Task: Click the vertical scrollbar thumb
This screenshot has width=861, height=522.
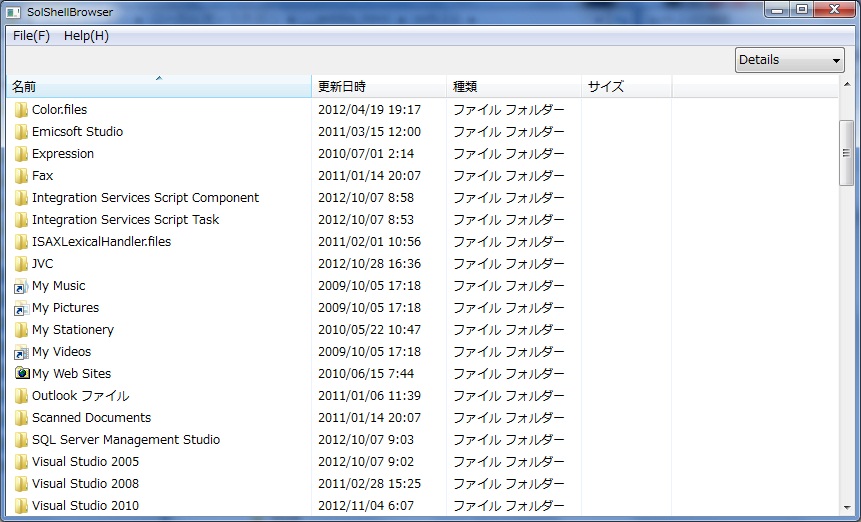Action: pyautogui.click(x=847, y=153)
